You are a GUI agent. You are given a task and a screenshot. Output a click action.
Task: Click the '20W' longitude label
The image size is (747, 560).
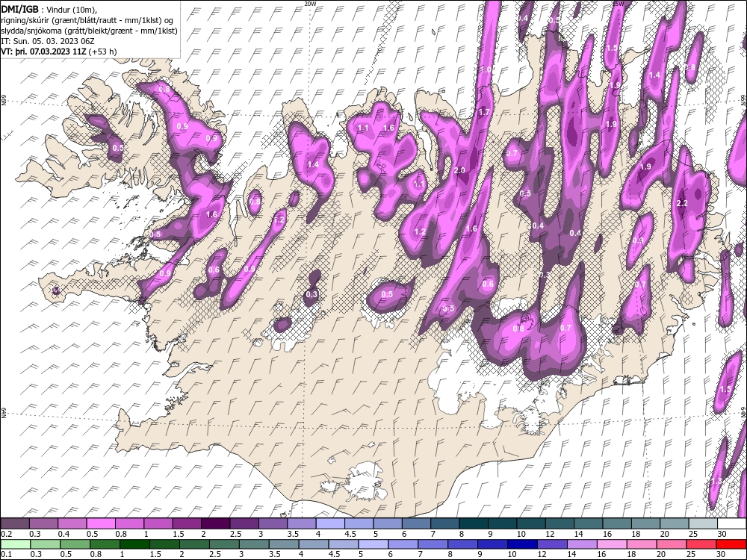tap(310, 3)
